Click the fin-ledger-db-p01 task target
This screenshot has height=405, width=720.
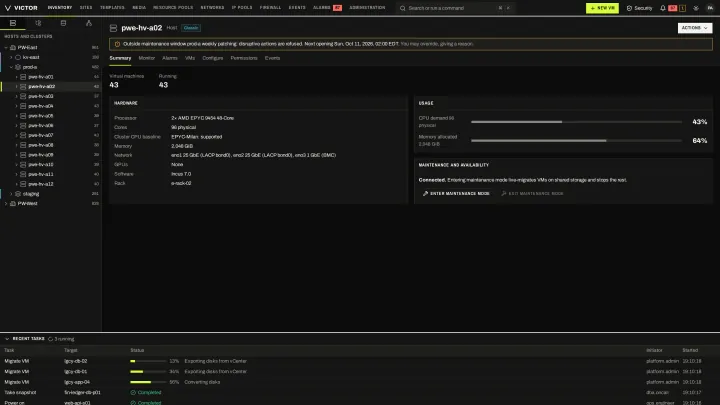pos(82,393)
